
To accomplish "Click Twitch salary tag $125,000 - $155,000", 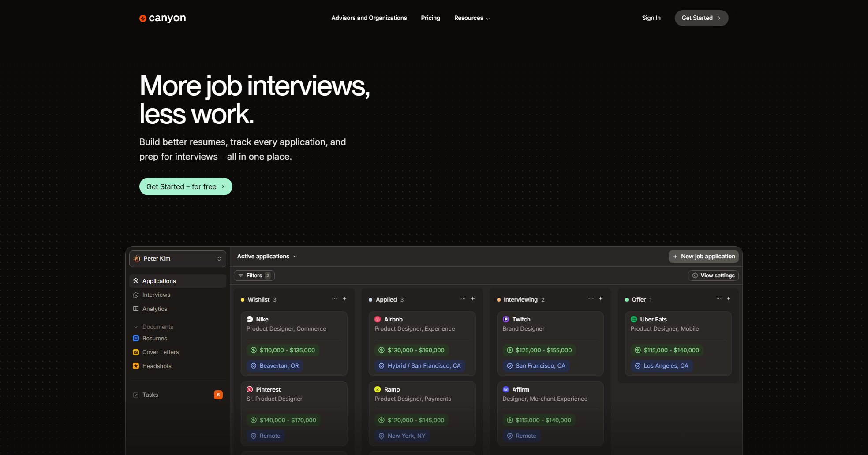I will (539, 350).
